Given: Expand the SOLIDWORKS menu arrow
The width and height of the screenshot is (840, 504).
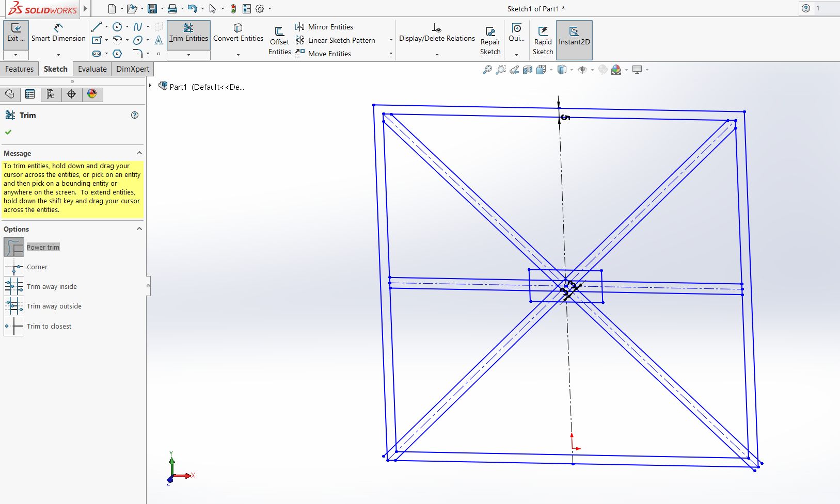Looking at the screenshot, I should pos(85,9).
